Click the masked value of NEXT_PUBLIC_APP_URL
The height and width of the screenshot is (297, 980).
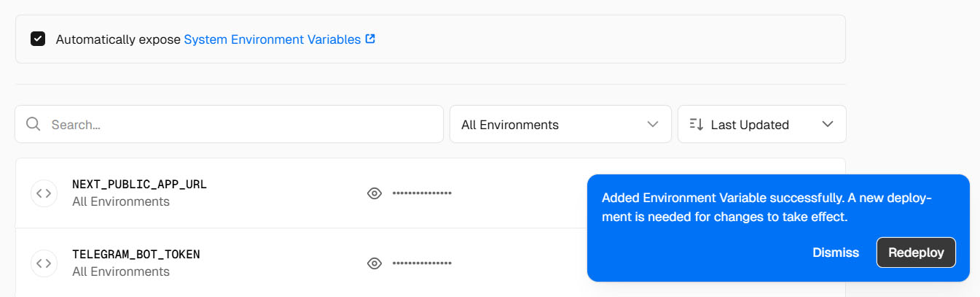422,193
